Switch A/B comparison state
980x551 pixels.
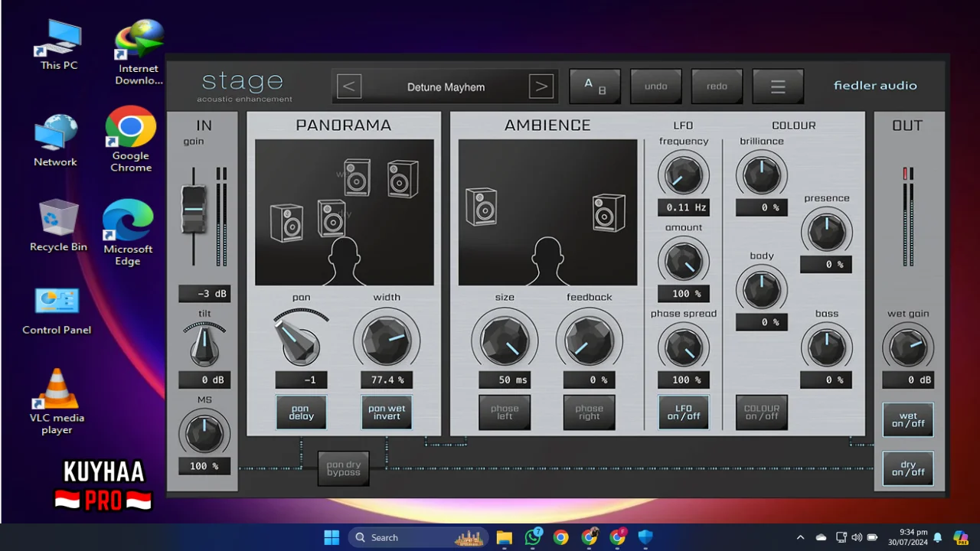[x=595, y=86]
